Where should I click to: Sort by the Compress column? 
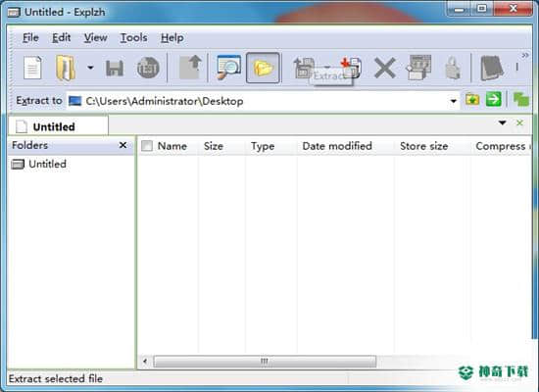[501, 146]
